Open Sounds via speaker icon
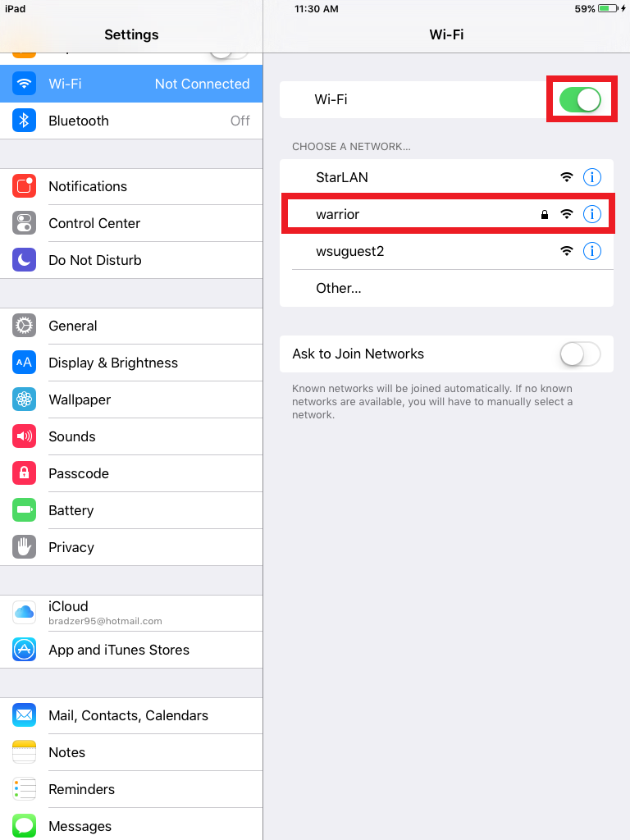 (x=24, y=436)
